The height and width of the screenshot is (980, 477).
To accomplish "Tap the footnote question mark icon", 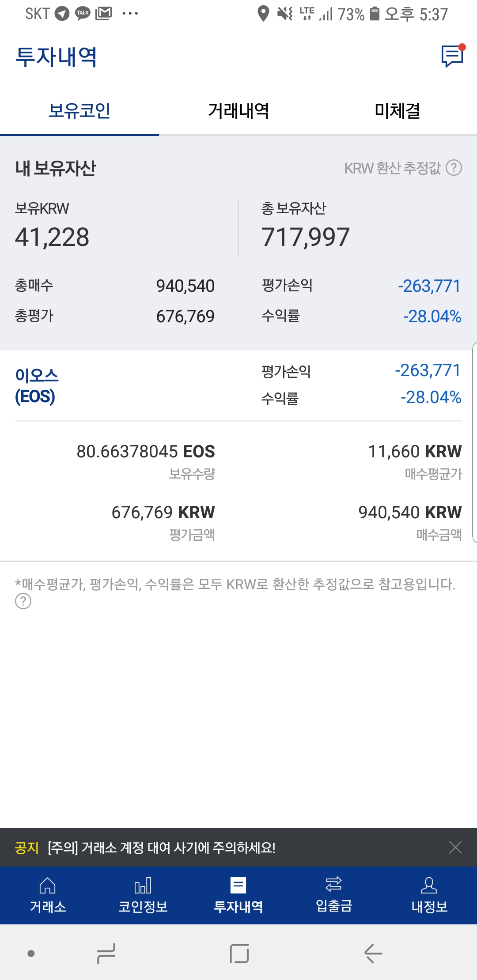I will pyautogui.click(x=23, y=601).
